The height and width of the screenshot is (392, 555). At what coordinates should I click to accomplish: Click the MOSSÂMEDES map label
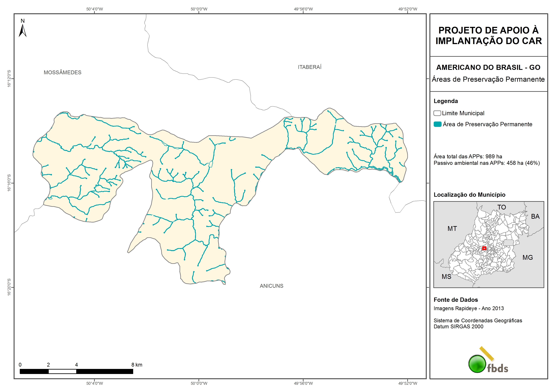pos(62,73)
